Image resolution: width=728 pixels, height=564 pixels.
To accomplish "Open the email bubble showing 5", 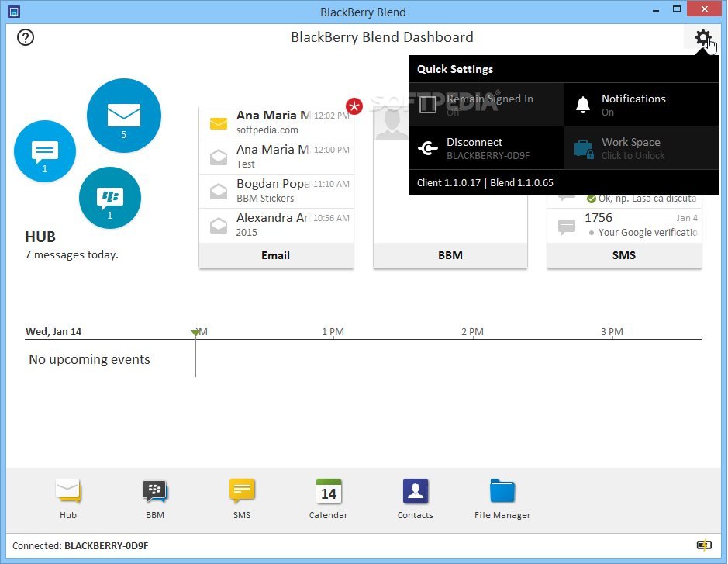I will [x=124, y=116].
